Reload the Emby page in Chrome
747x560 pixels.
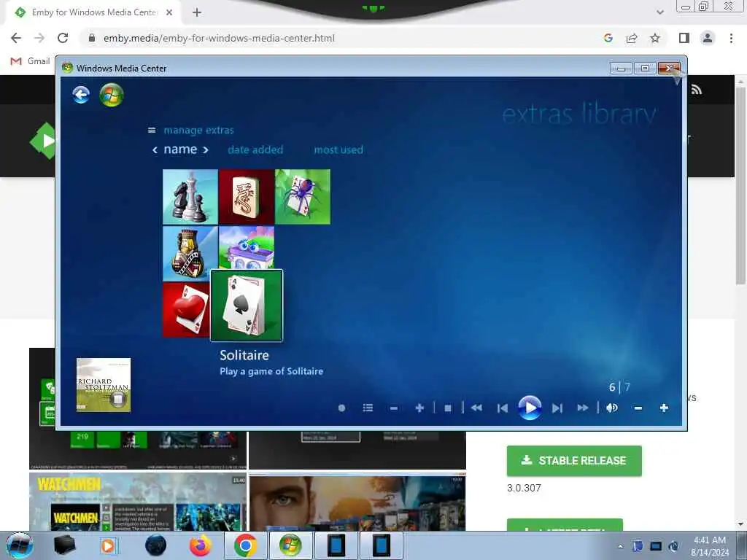click(x=63, y=38)
